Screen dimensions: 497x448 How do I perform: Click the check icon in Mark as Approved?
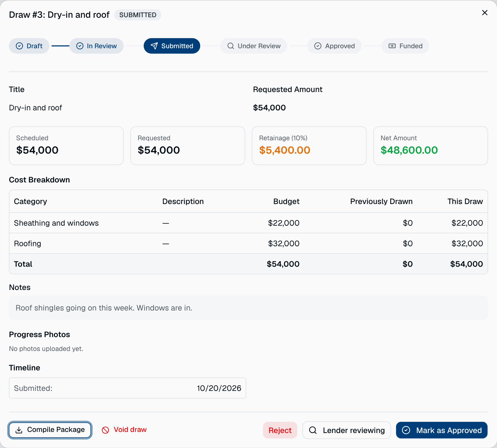[406, 430]
